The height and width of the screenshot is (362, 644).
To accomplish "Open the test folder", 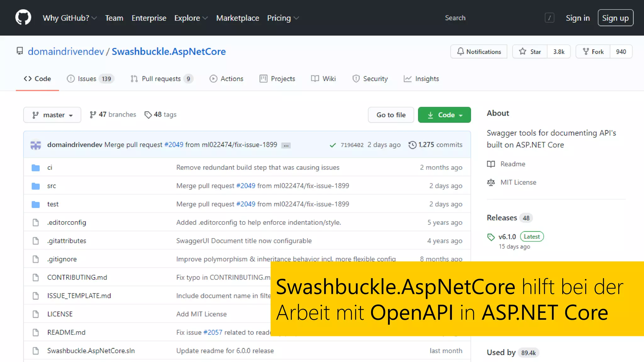I will [53, 204].
